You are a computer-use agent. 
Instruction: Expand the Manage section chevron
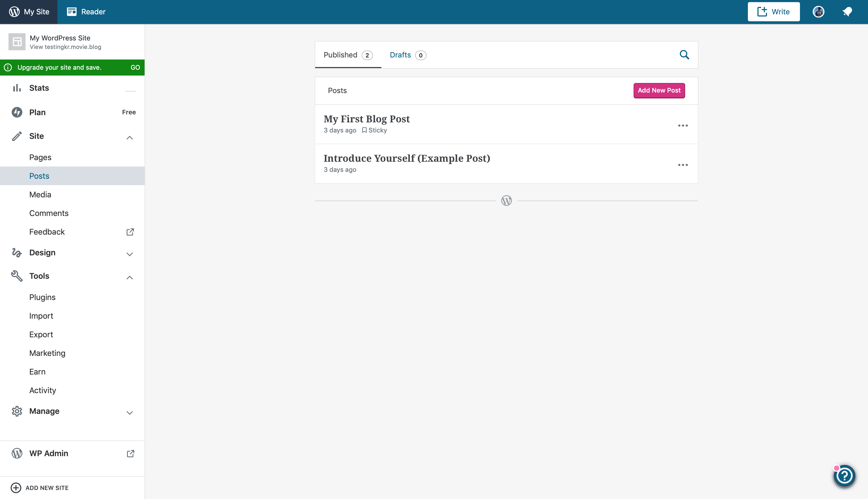coord(129,413)
